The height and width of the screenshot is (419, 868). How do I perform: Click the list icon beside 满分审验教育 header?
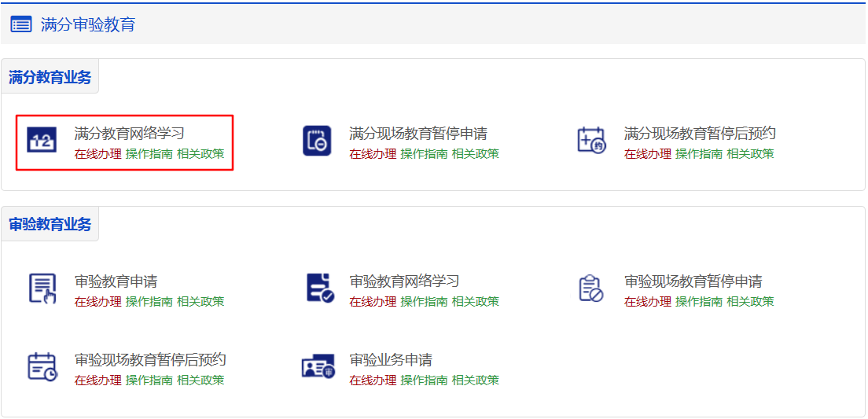point(21,24)
